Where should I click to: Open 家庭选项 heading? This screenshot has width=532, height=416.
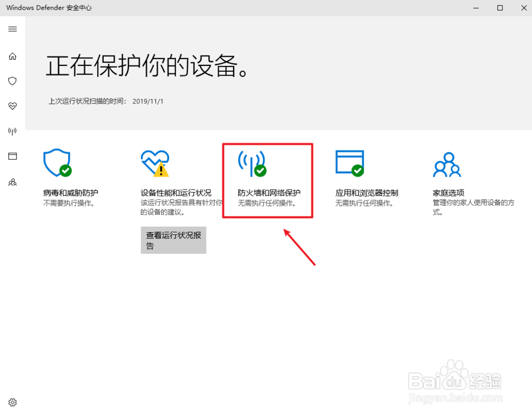(448, 193)
